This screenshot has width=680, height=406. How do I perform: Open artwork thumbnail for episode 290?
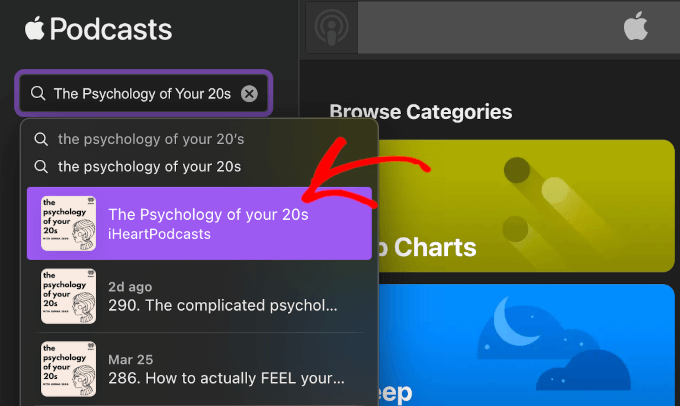tap(68, 295)
